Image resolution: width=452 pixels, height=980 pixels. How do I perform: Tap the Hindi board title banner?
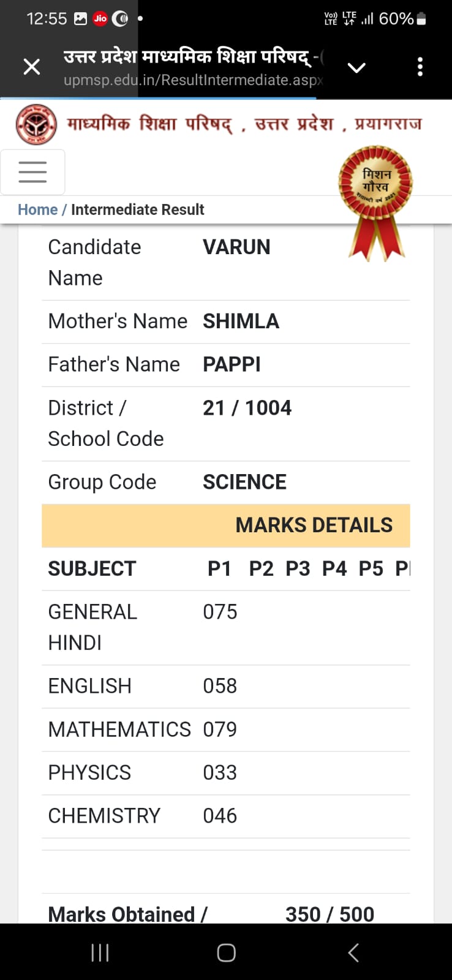244,124
